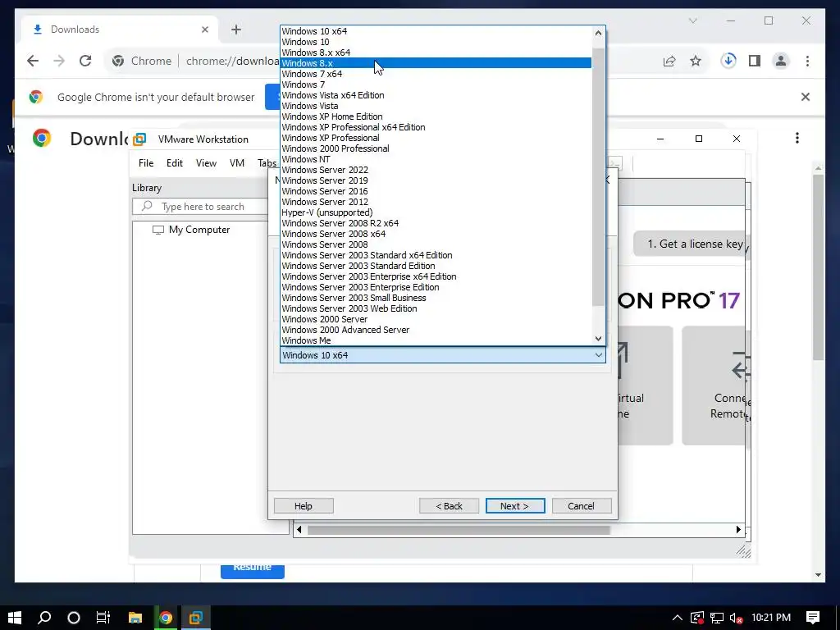Select Windows 2000 Professional
This screenshot has width=840, height=630.
coord(436,148)
